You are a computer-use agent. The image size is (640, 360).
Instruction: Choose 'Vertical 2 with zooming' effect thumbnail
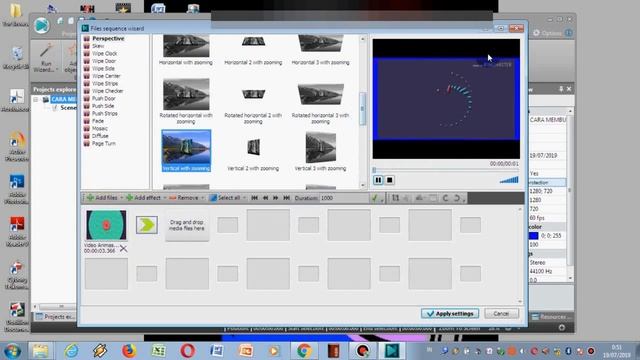(x=253, y=147)
